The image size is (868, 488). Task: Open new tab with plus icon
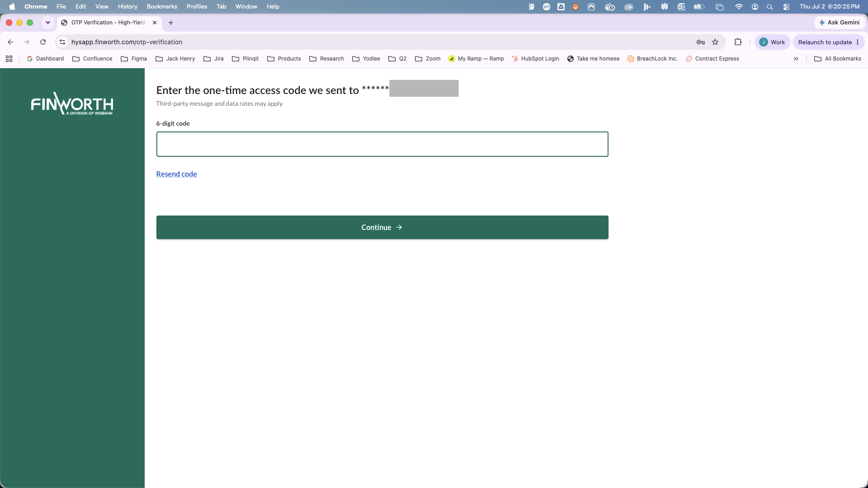click(171, 23)
